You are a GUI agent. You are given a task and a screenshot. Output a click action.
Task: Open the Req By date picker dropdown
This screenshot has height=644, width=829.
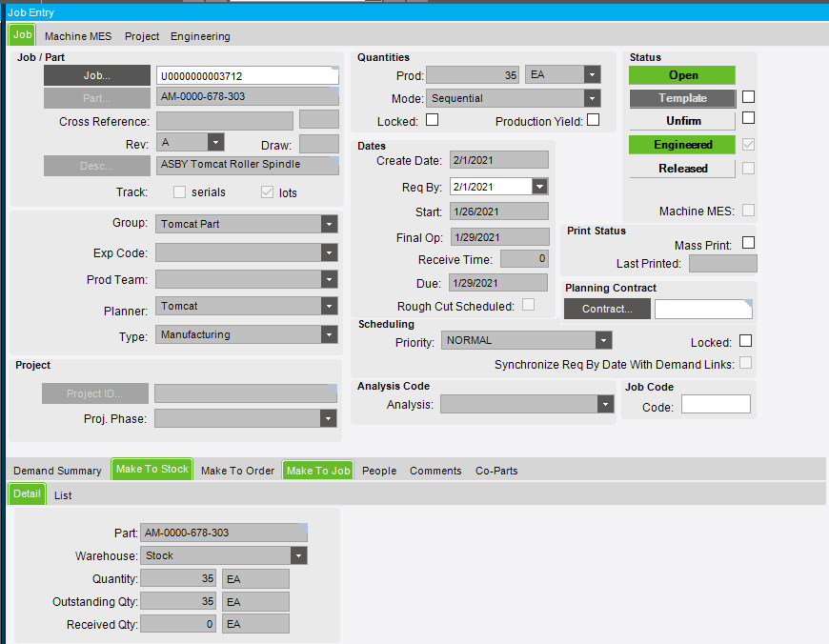539,186
